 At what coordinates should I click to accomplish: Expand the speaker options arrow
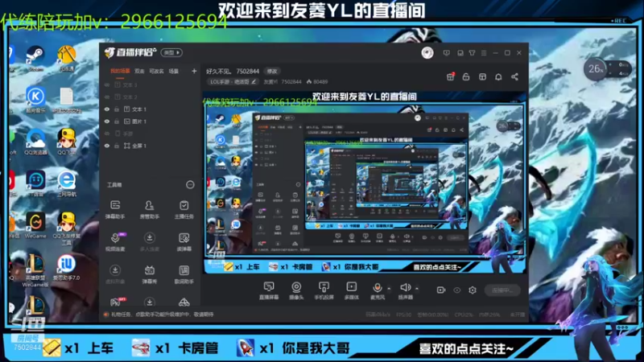pyautogui.click(x=416, y=288)
